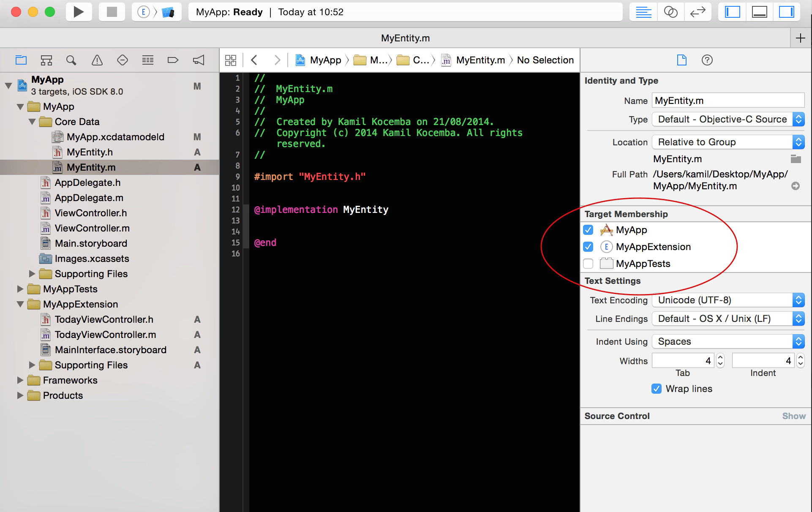Open the No Selection jump bar menu
The image size is (812, 512).
(545, 60)
